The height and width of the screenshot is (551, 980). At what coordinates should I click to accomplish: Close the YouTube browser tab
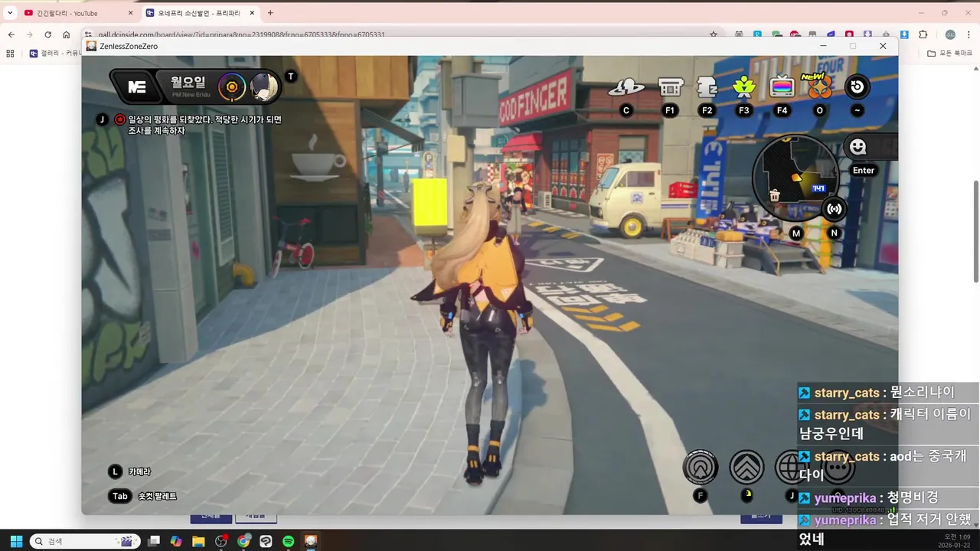pyautogui.click(x=130, y=13)
